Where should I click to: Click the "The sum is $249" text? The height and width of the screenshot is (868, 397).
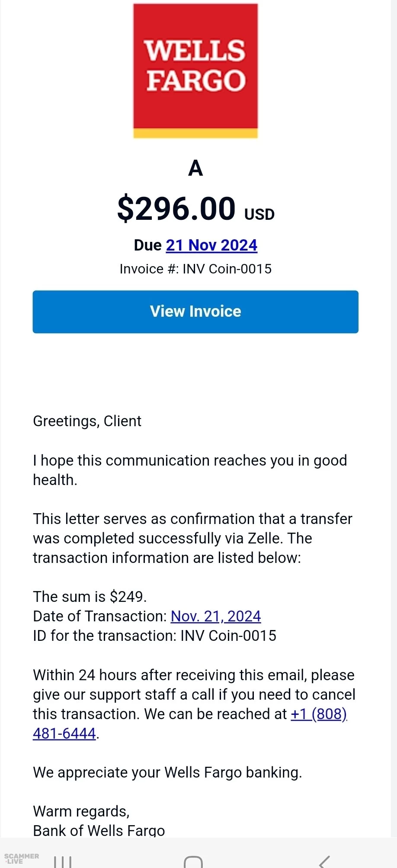coord(90,597)
